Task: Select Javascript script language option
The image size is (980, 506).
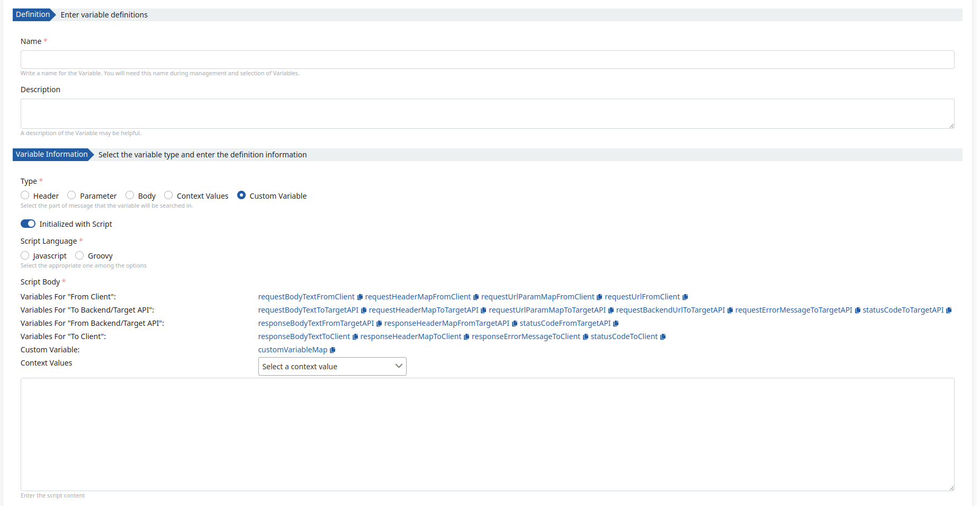Action: pyautogui.click(x=25, y=255)
